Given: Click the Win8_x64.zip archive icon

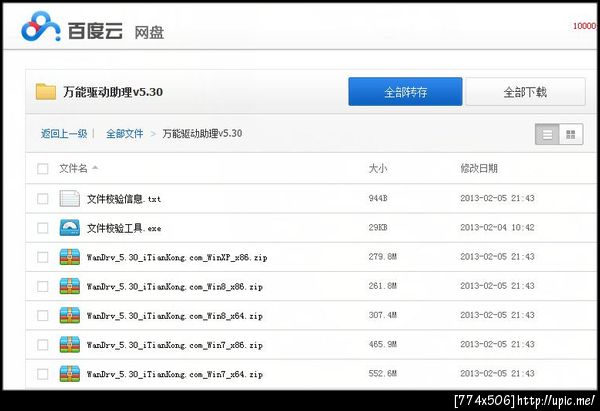Looking at the screenshot, I should pyautogui.click(x=70, y=315).
